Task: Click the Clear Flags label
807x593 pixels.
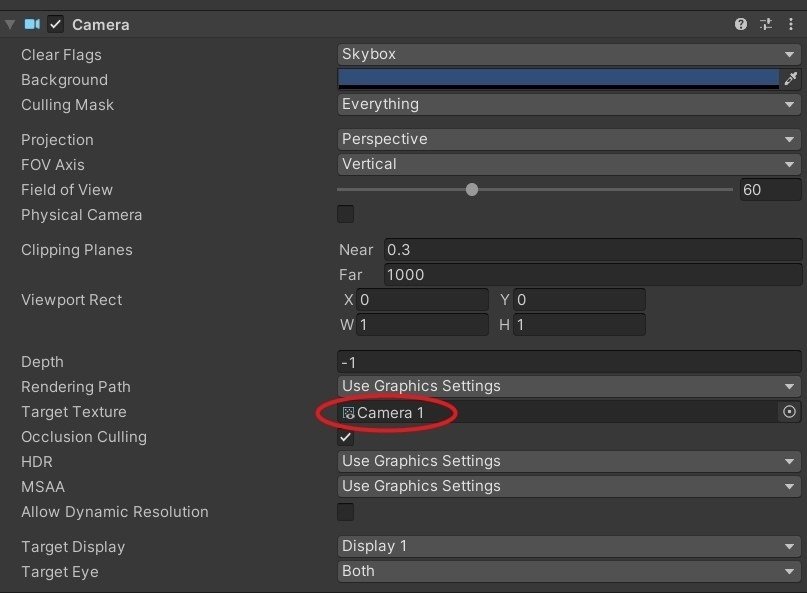Action: tap(61, 55)
